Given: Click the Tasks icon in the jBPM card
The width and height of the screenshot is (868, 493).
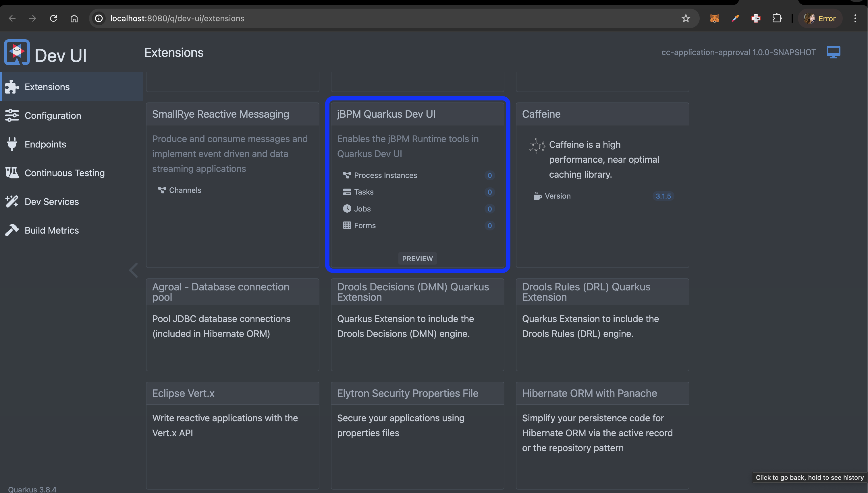Looking at the screenshot, I should [347, 192].
